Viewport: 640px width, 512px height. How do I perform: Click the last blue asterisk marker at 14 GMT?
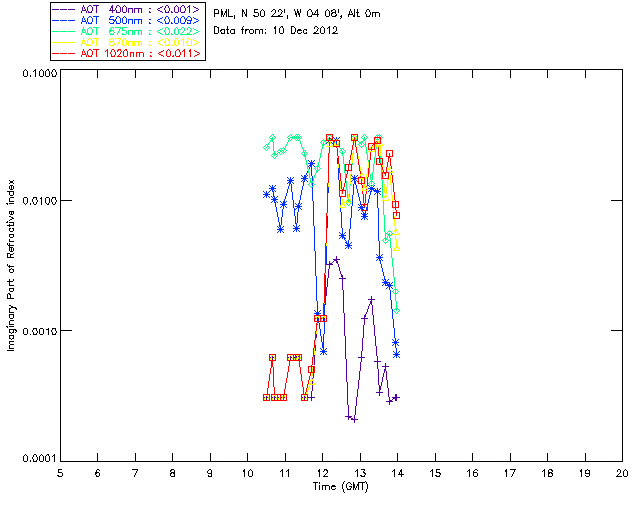[396, 354]
